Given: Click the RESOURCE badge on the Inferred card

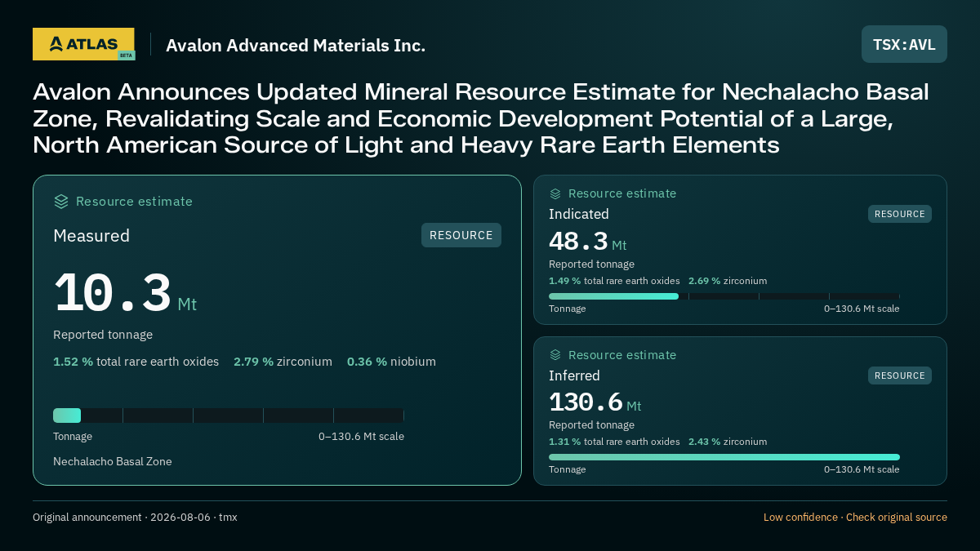Looking at the screenshot, I should coord(900,375).
